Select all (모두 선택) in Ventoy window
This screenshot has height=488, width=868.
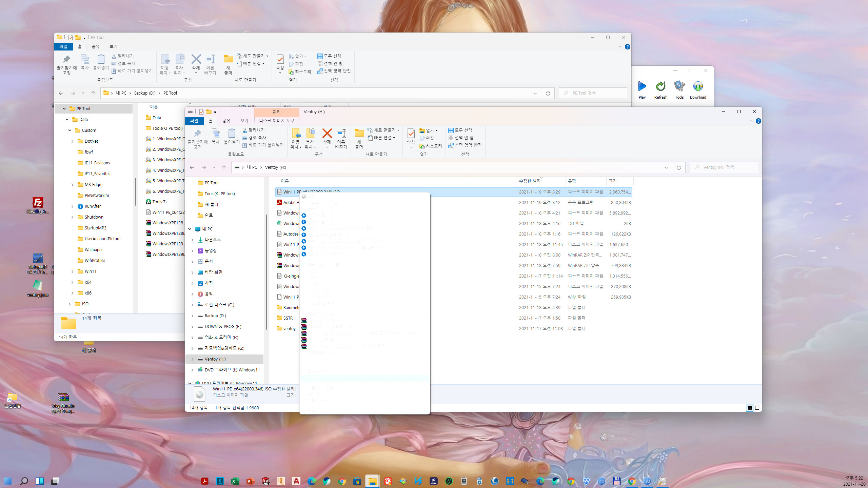460,130
